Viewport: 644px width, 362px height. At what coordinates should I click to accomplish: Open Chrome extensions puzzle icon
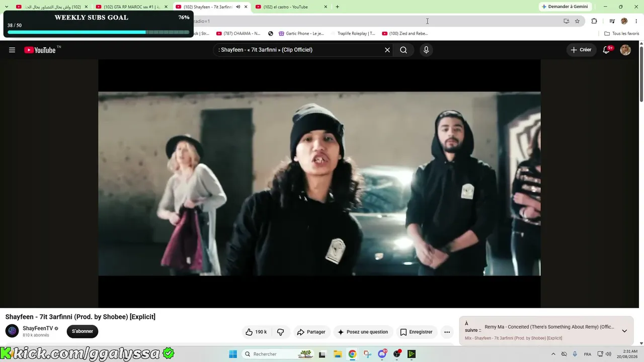(x=594, y=21)
